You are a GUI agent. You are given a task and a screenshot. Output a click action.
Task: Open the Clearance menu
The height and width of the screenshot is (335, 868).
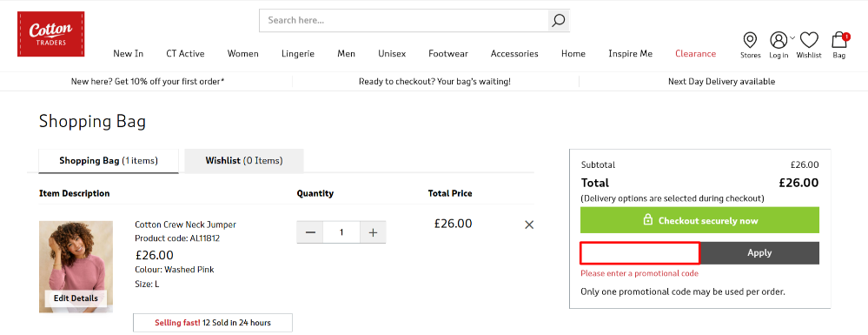point(695,54)
